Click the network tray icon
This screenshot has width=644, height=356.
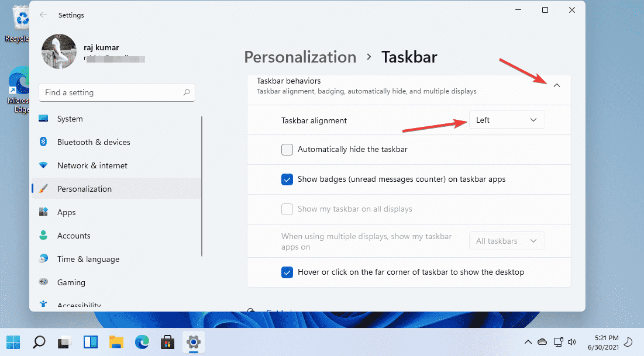pyautogui.click(x=558, y=341)
